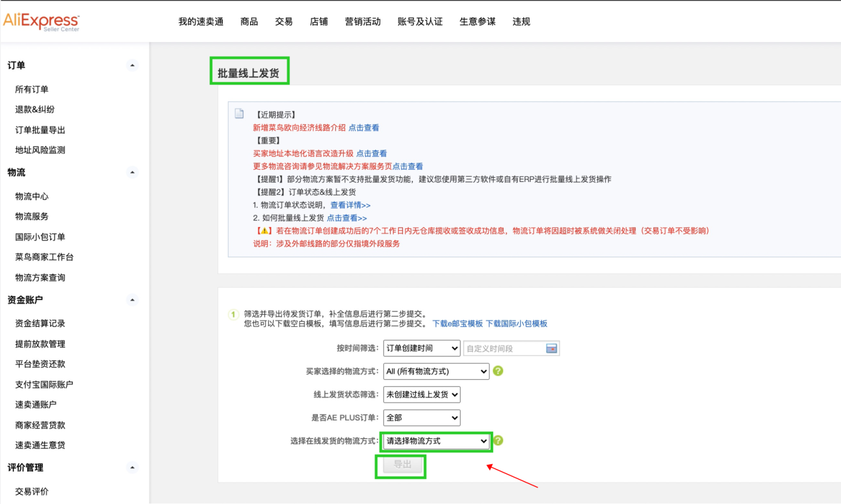Click the 批量线上发货 page heading
The image size is (841, 504).
point(248,73)
